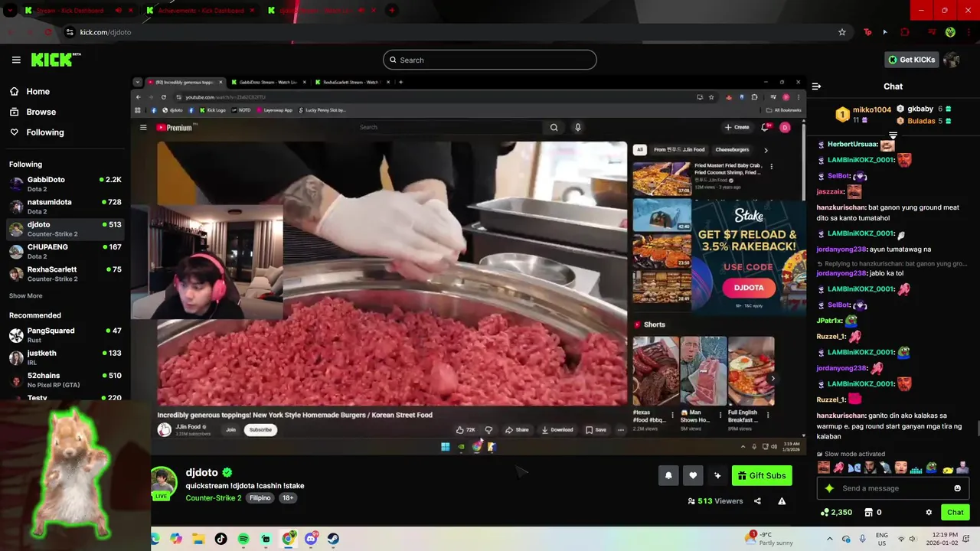Open TikTok from Windows taskbar
Image resolution: width=980 pixels, height=551 pixels.
[221, 539]
